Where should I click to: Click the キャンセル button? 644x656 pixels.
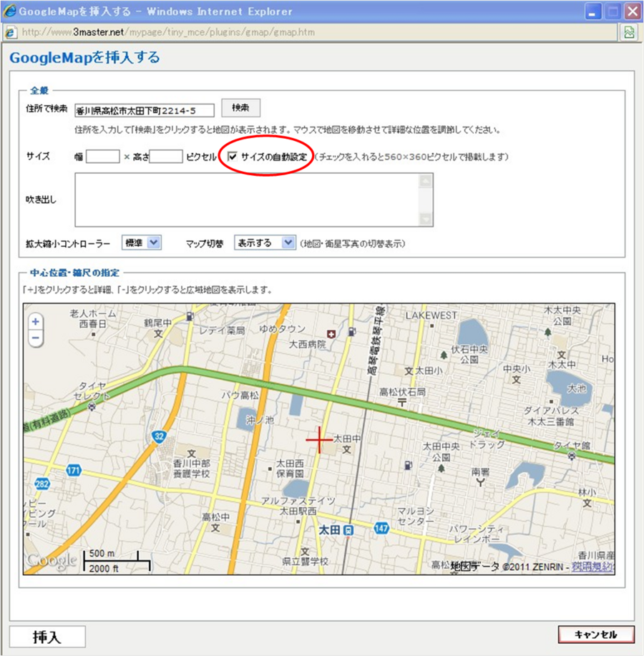pos(596,635)
